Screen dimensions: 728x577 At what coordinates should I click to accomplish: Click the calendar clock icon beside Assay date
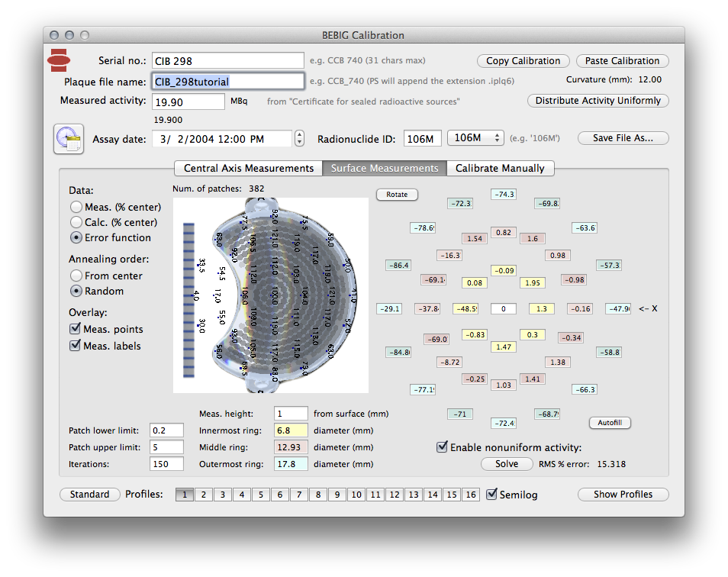(68, 139)
